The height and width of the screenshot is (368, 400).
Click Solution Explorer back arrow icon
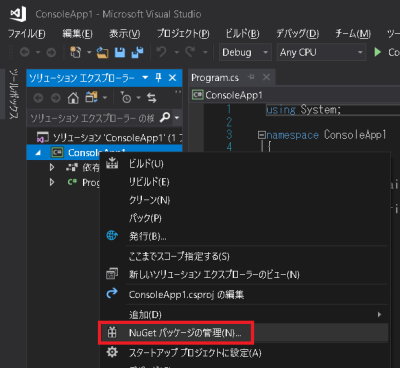(38, 98)
